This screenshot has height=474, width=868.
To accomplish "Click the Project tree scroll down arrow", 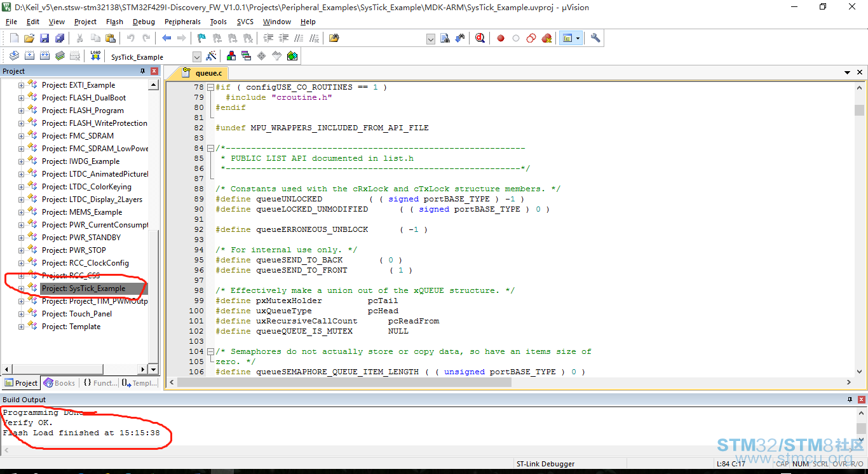I will coord(153,369).
